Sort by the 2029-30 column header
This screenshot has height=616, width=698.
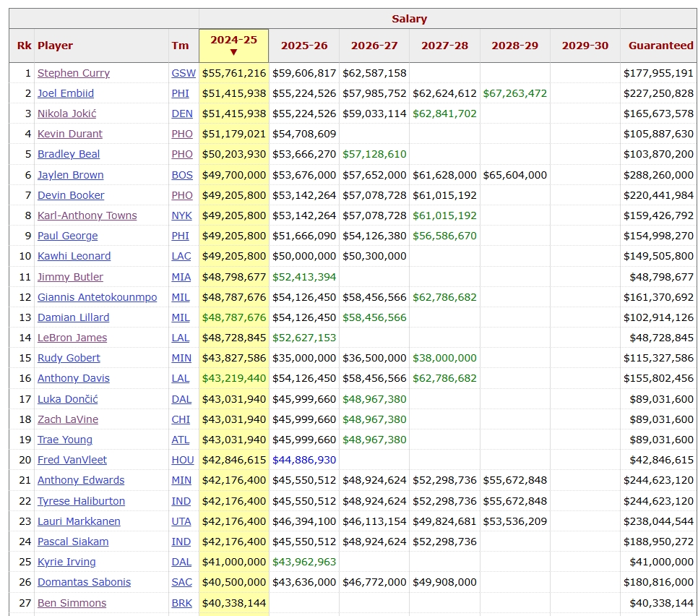(x=585, y=46)
